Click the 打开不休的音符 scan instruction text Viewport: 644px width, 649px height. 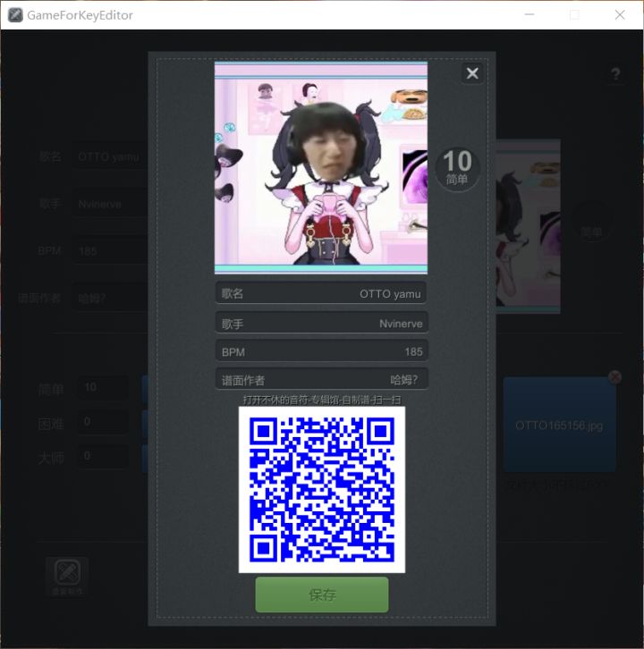(x=322, y=400)
